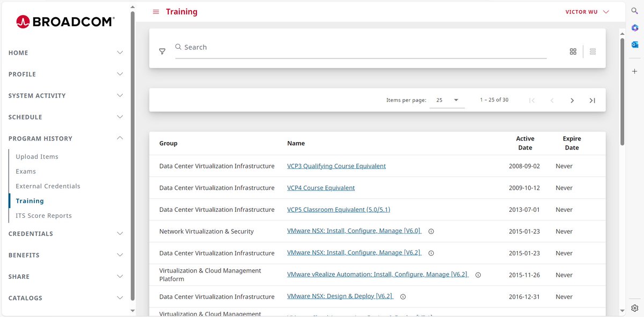Info icon next to NSX Install [V6.0]

[431, 232]
